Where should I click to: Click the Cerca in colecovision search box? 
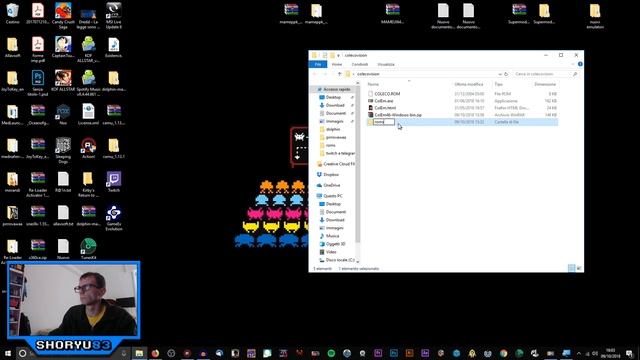(x=545, y=74)
